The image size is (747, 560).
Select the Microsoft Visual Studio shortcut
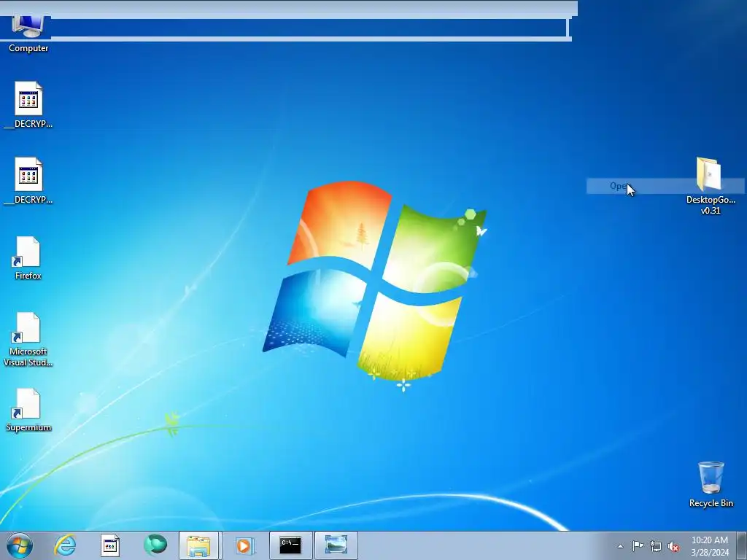pyautogui.click(x=28, y=339)
